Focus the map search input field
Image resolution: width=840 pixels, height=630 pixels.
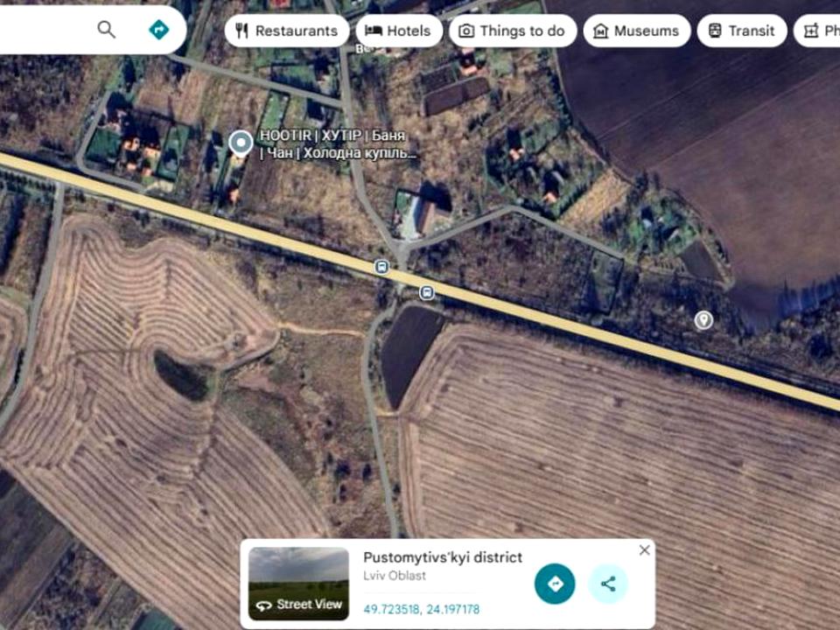pyautogui.click(x=44, y=30)
